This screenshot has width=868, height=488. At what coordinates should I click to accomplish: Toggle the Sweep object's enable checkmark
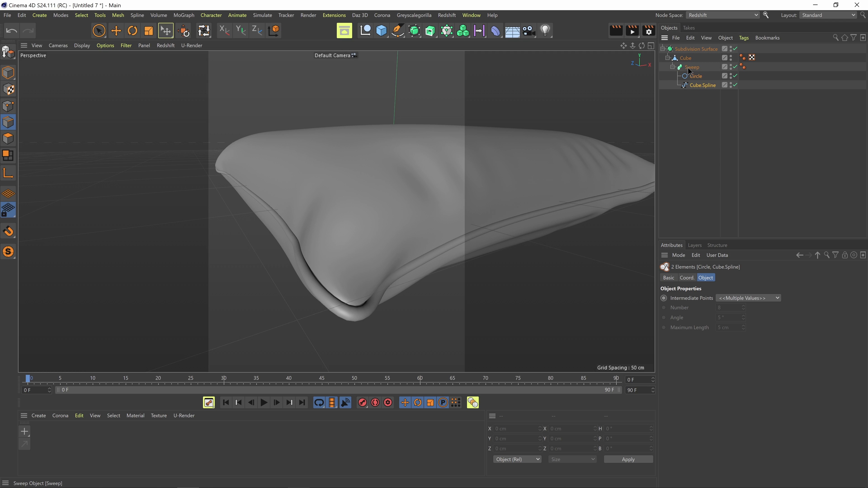(x=735, y=67)
